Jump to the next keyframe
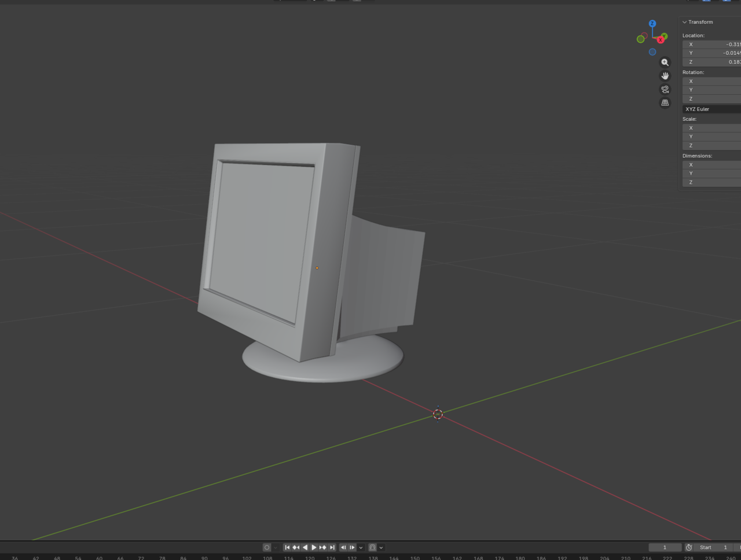 (x=322, y=547)
